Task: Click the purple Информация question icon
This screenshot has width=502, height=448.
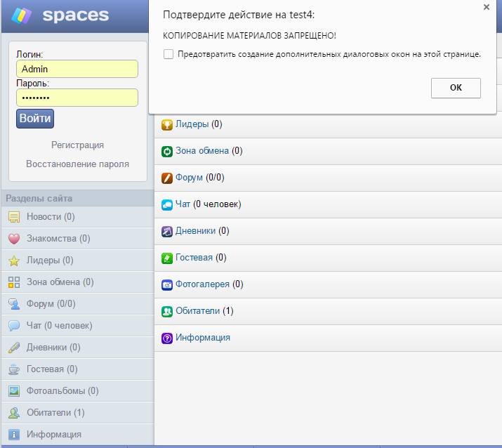Action: pyautogui.click(x=167, y=338)
